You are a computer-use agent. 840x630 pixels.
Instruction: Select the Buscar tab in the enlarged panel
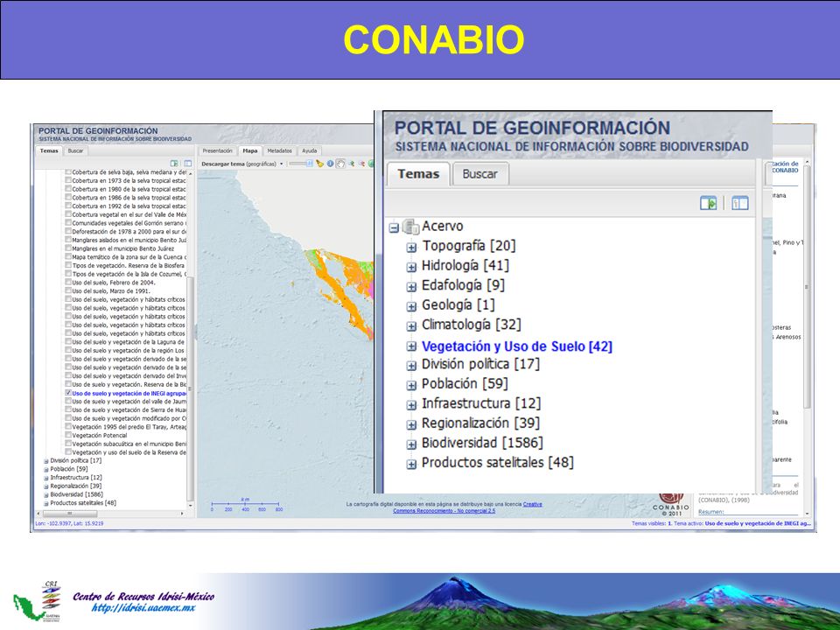tap(480, 174)
